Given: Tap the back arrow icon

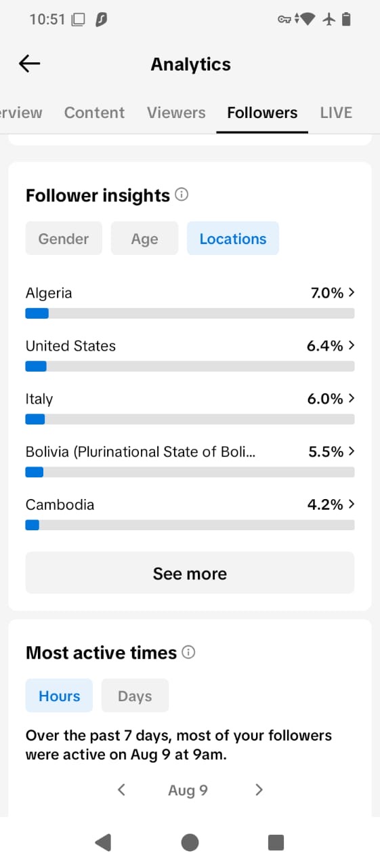Looking at the screenshot, I should [x=30, y=64].
